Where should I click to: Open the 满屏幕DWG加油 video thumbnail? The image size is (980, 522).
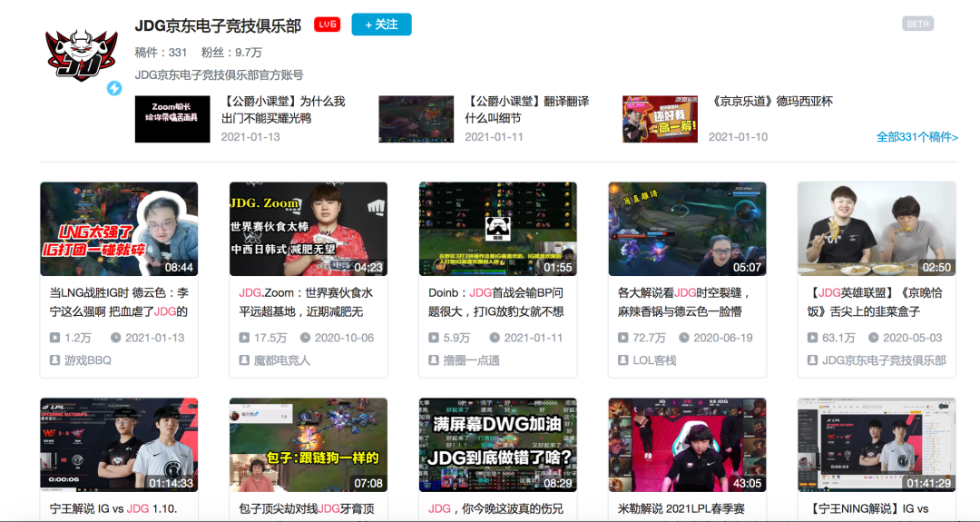(497, 445)
